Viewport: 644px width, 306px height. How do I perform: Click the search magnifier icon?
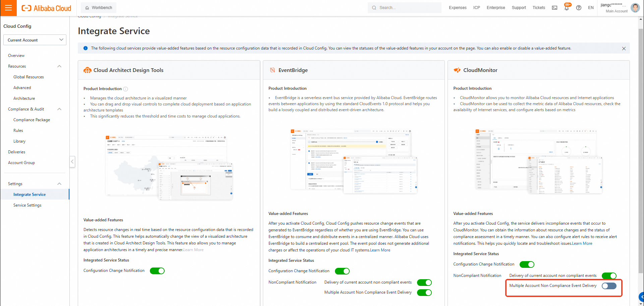pyautogui.click(x=374, y=8)
